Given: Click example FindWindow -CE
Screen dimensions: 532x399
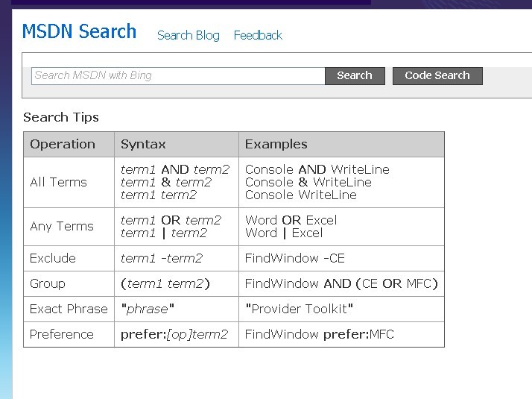Looking at the screenshot, I should click(x=295, y=258).
